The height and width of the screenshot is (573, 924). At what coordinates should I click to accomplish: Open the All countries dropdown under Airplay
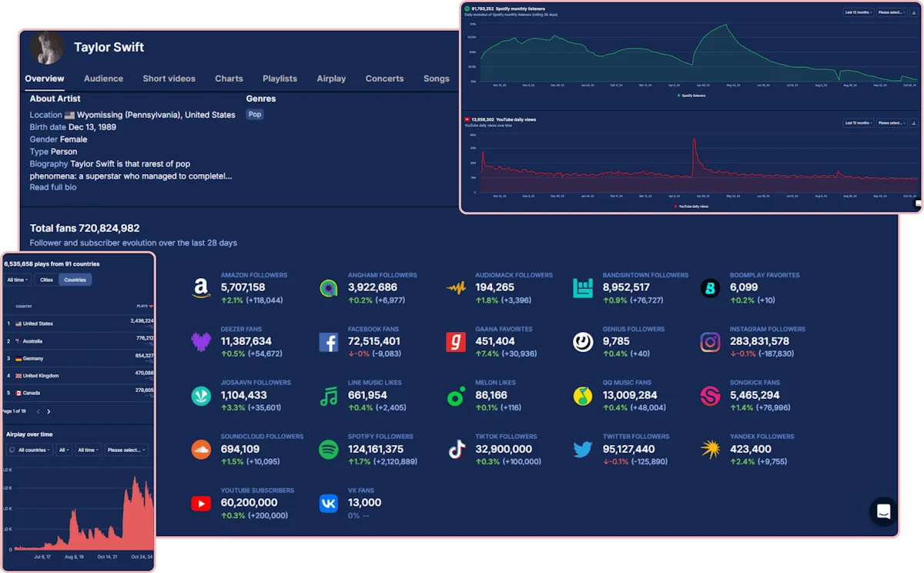[x=28, y=450]
